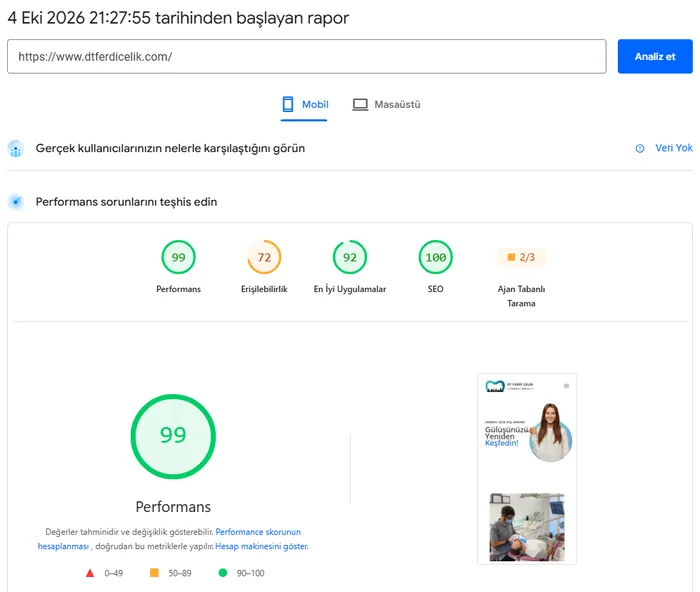The image size is (700, 592).
Task: Open the mobile page screenshot thumbnail
Action: click(527, 469)
